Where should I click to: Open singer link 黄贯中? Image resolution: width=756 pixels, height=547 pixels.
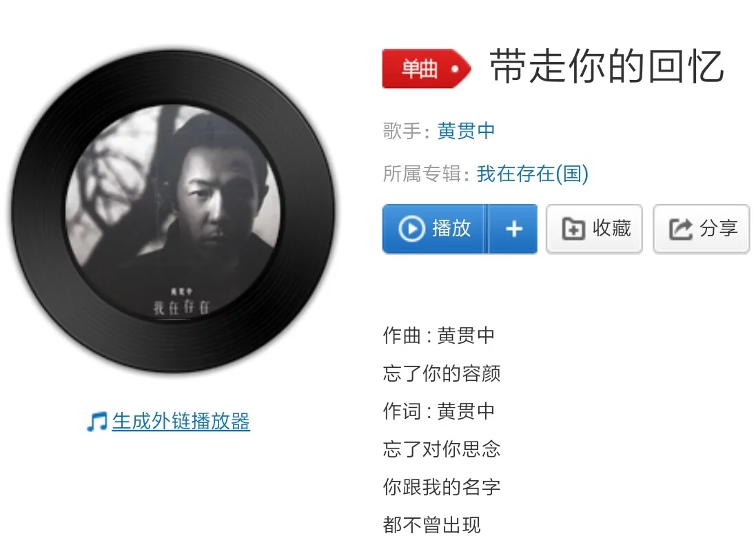(466, 131)
